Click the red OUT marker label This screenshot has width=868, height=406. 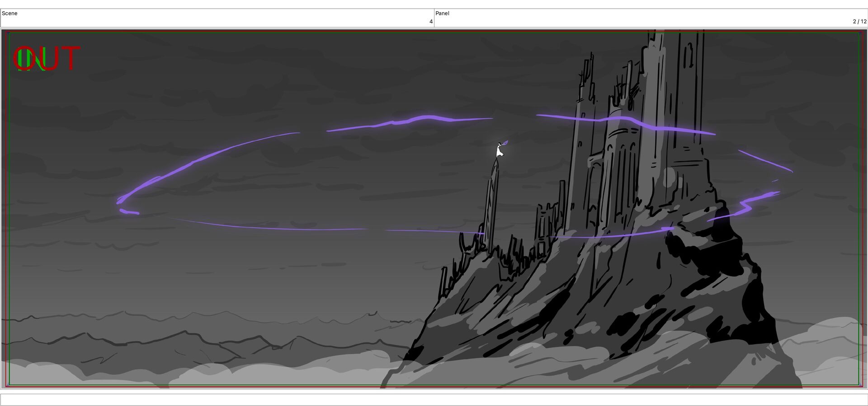click(47, 59)
